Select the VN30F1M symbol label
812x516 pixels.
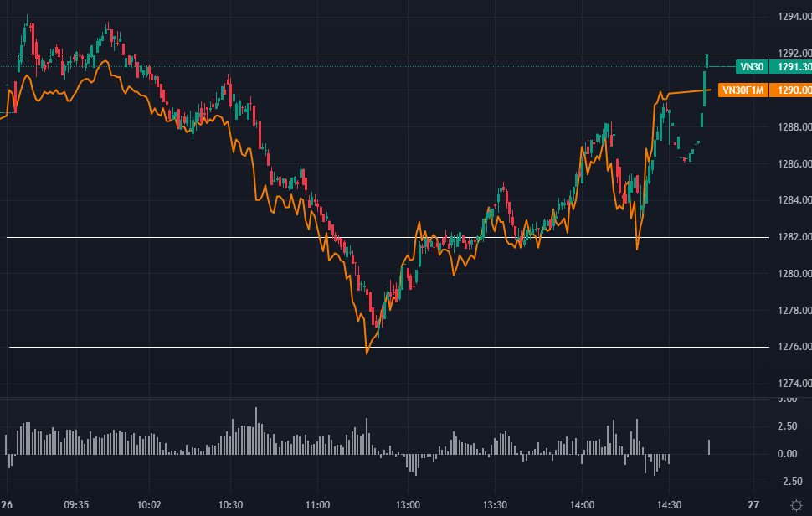point(743,90)
